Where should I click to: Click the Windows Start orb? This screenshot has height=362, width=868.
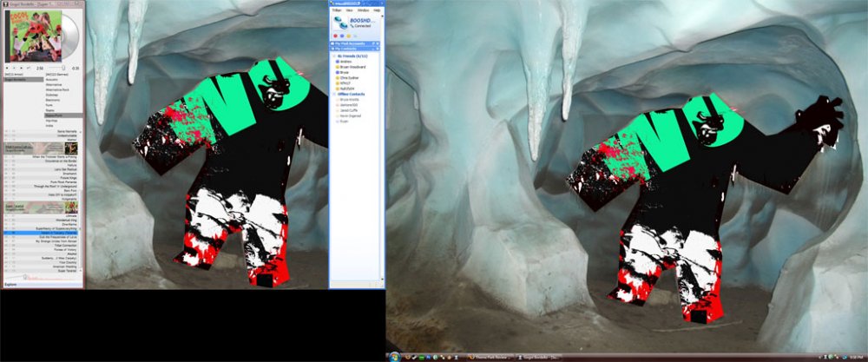pyautogui.click(x=393, y=357)
